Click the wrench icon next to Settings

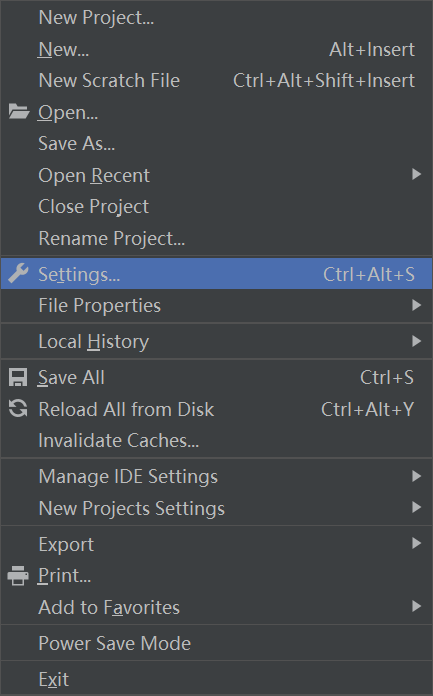pyautogui.click(x=18, y=273)
